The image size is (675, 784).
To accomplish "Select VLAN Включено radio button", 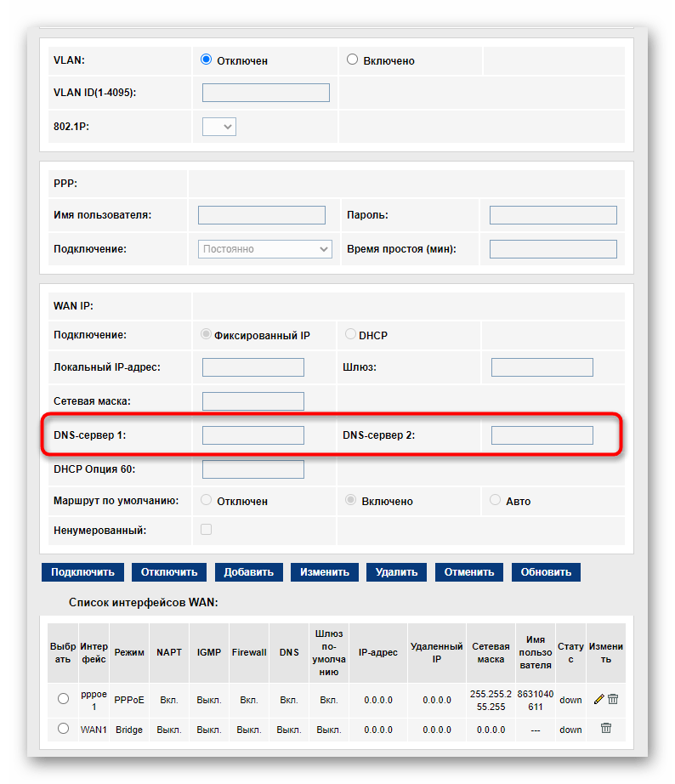I will [353, 60].
